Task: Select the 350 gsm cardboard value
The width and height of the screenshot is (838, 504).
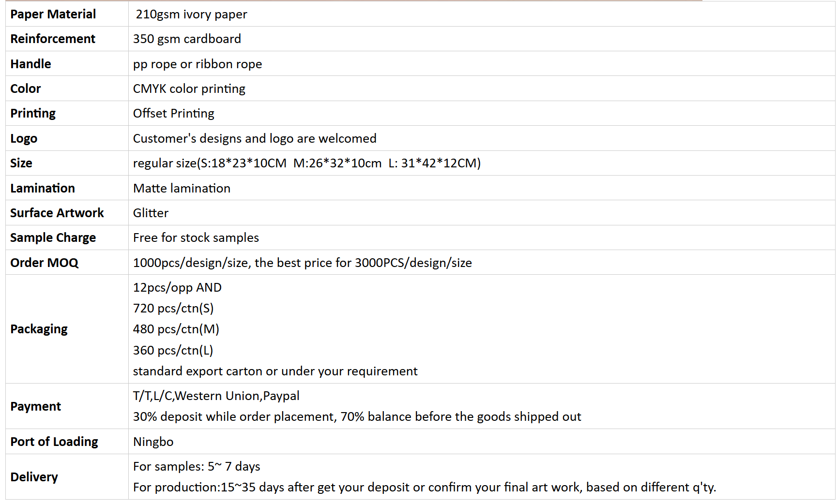Action: (187, 39)
